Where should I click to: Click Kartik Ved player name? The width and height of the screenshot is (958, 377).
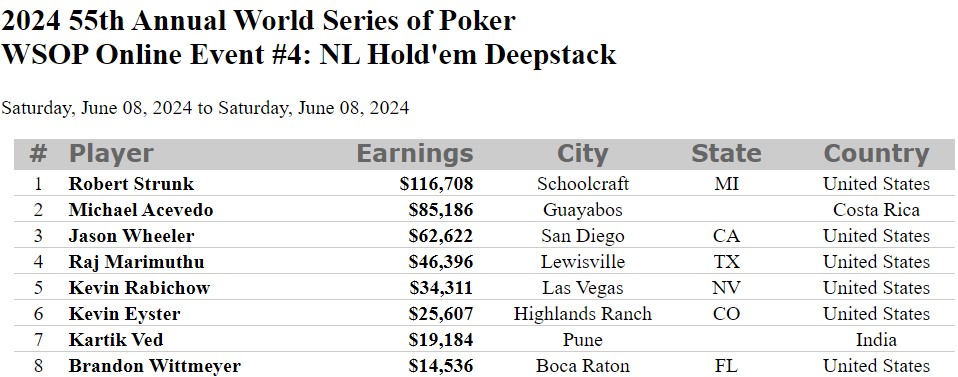coord(115,340)
